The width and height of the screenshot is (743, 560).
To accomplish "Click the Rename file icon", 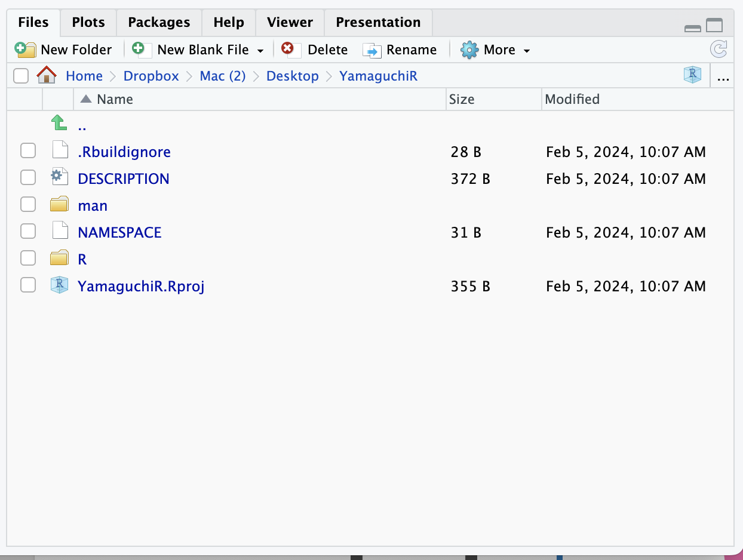I will tap(371, 50).
